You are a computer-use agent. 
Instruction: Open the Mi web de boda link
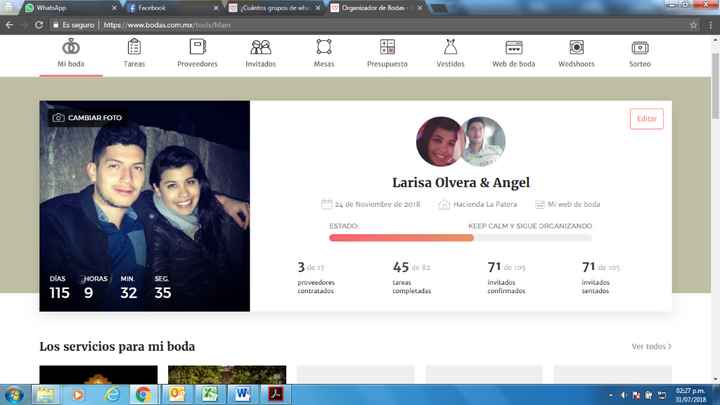(x=567, y=204)
